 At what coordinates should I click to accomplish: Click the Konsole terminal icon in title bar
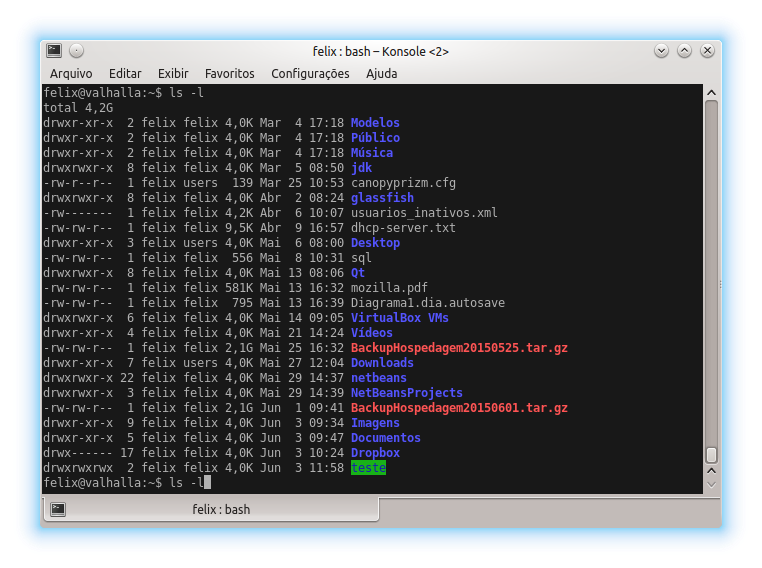[x=54, y=51]
